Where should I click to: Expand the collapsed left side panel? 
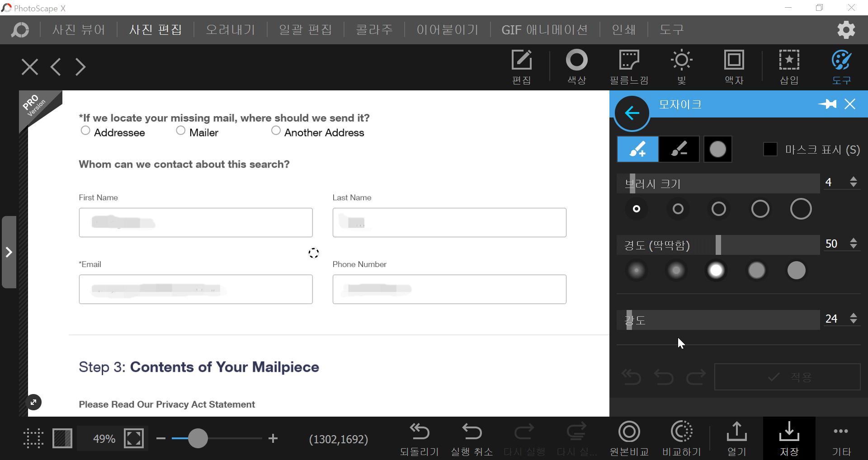pyautogui.click(x=9, y=252)
